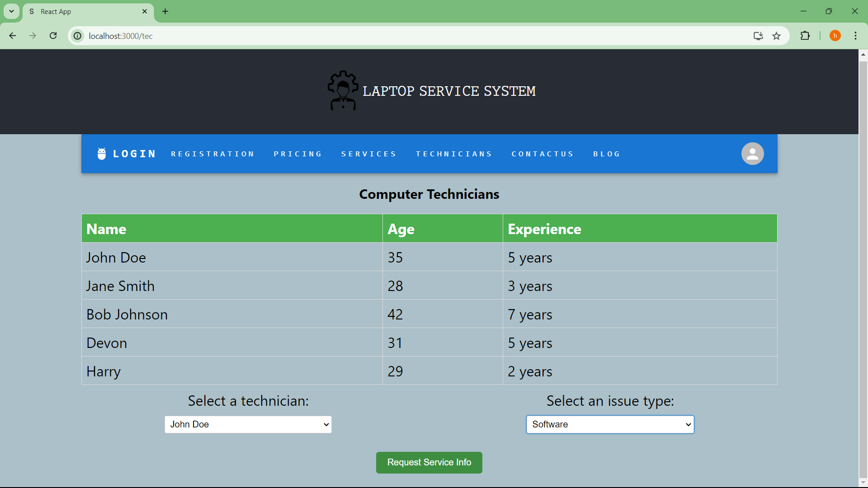View site information icon in address bar
The height and width of the screenshot is (488, 868).
click(x=78, y=36)
